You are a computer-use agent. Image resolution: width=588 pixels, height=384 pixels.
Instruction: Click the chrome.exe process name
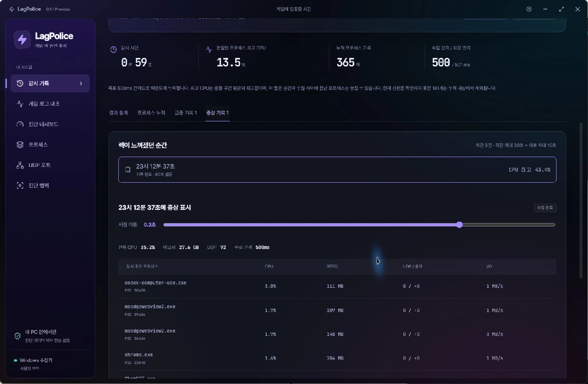[x=139, y=355]
